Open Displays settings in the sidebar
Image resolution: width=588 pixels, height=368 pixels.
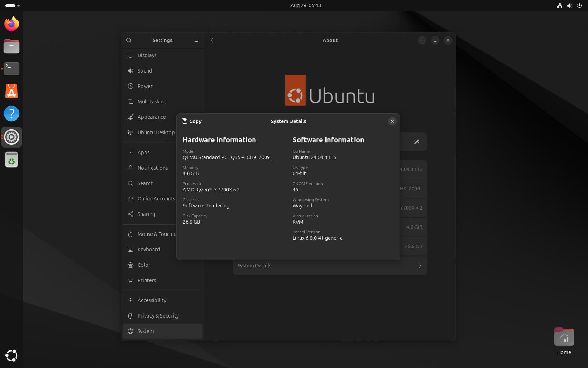(146, 55)
